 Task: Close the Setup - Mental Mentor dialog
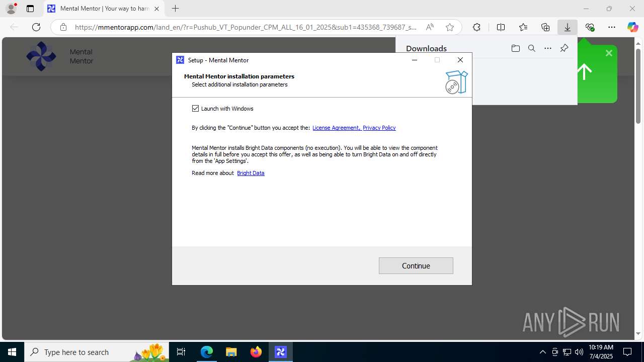click(x=460, y=60)
